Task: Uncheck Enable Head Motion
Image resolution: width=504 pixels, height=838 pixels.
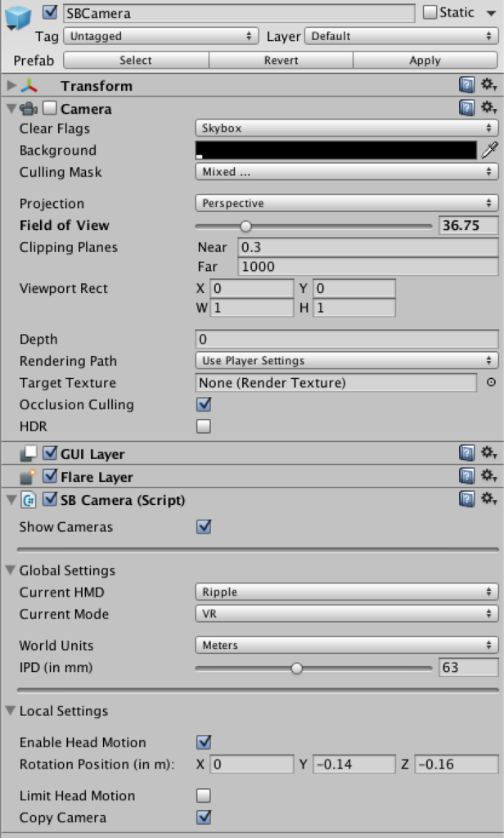Action: pyautogui.click(x=204, y=742)
